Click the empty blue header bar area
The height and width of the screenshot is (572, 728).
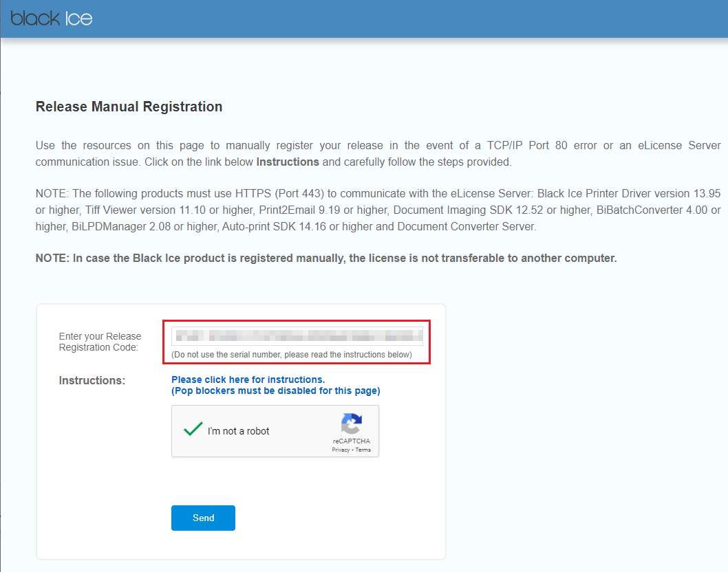tap(413, 19)
